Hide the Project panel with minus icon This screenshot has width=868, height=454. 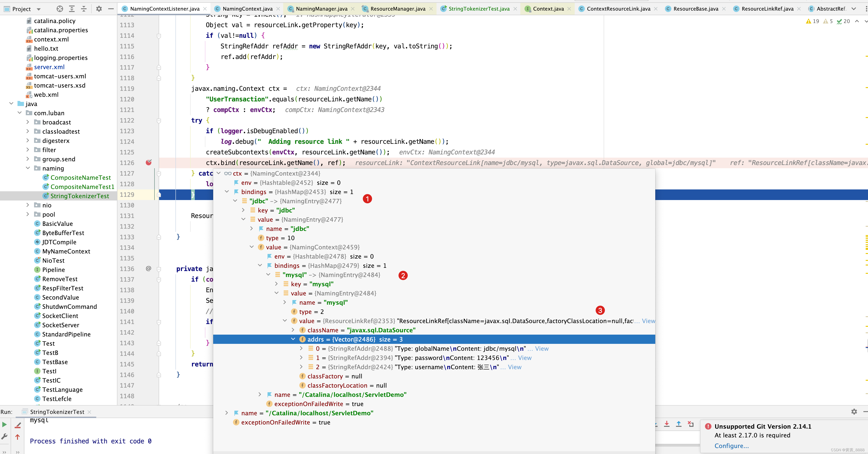tap(111, 9)
